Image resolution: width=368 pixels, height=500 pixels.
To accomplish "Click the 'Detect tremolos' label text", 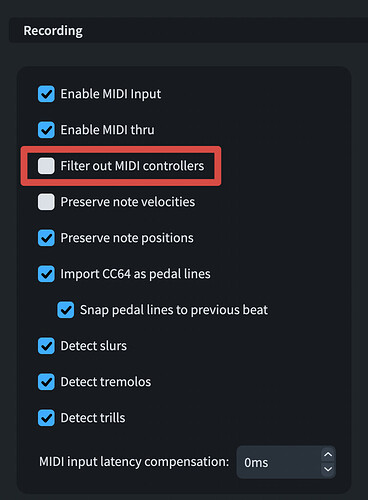I will tap(106, 382).
